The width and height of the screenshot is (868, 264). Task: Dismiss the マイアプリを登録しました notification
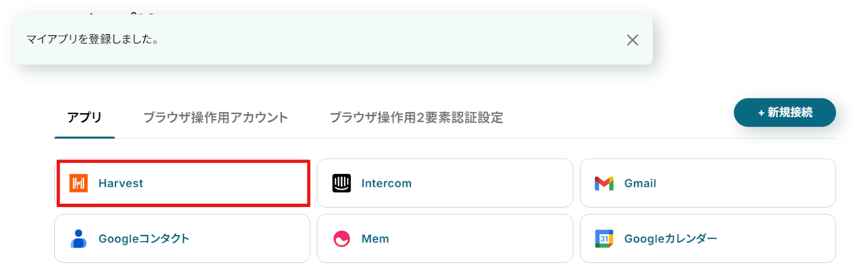632,40
